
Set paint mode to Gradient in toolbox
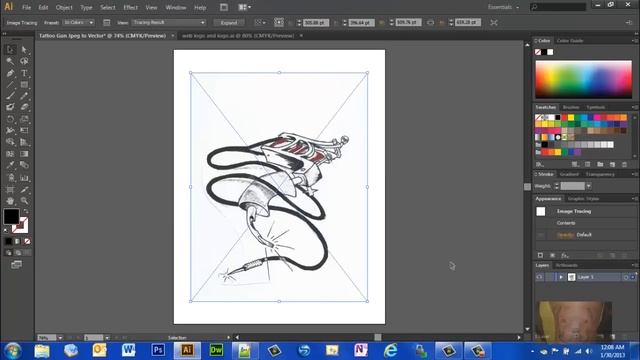click(17, 241)
